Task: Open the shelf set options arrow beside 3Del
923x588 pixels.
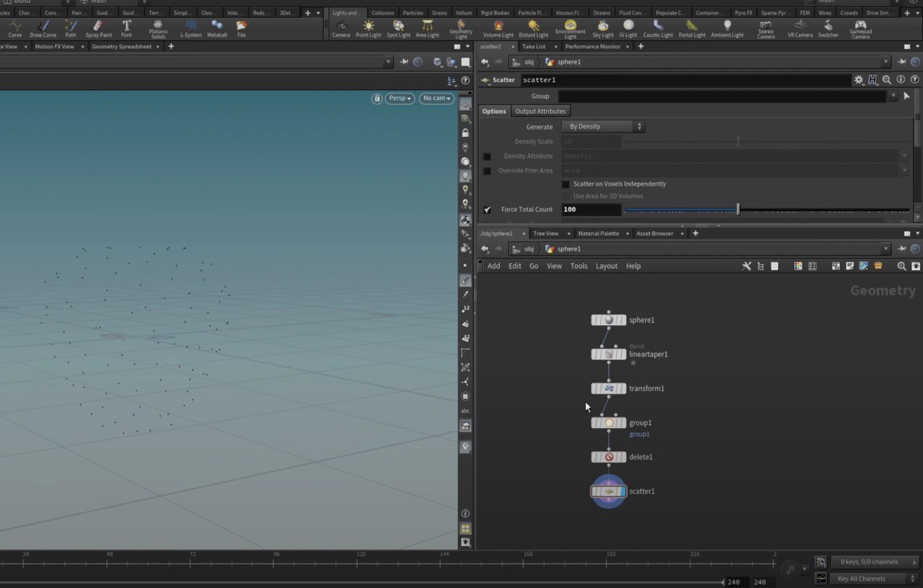Action: point(318,13)
